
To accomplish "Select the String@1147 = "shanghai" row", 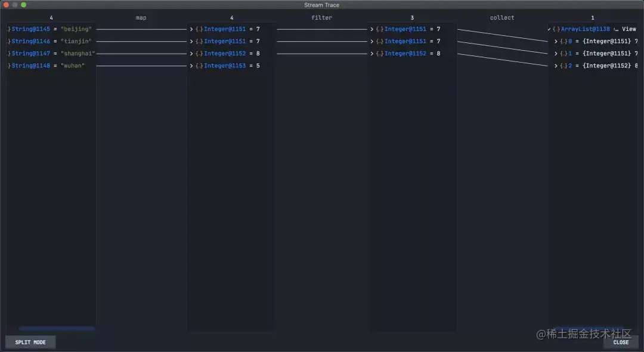I will tap(51, 53).
